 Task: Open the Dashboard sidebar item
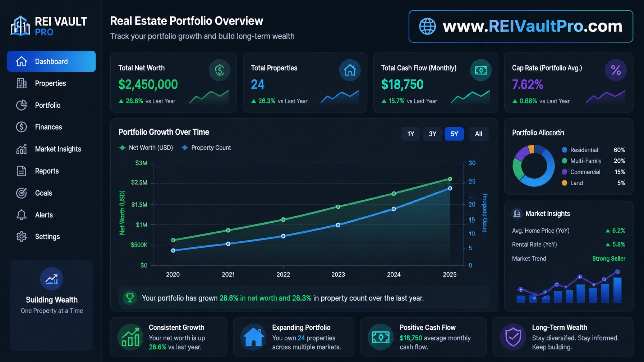(x=51, y=61)
